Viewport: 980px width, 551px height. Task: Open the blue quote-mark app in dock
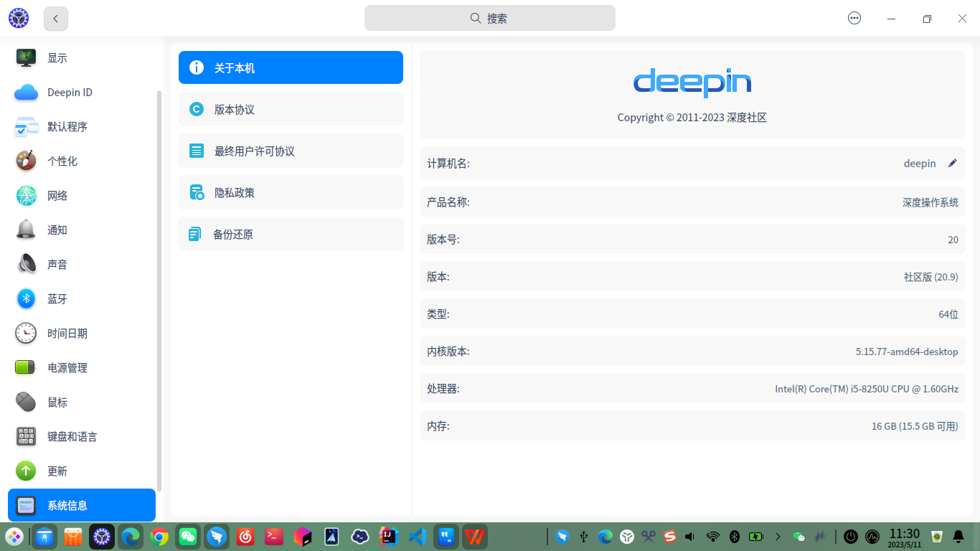tap(446, 536)
